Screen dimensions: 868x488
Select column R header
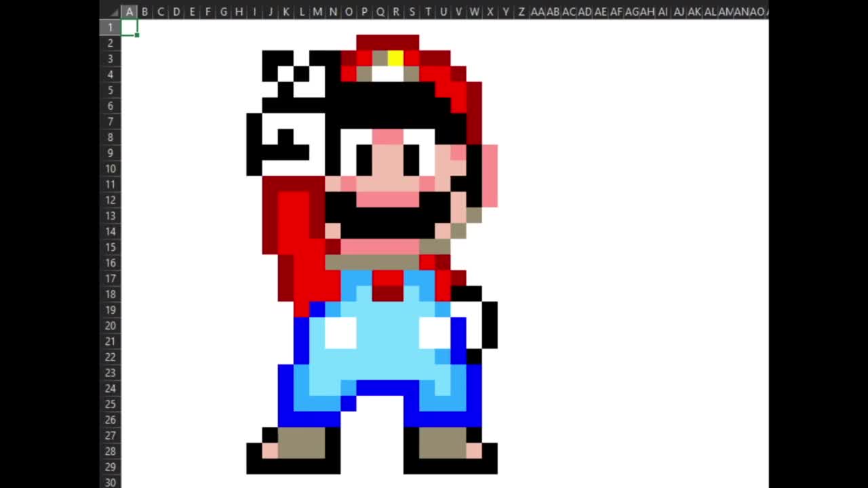coord(396,12)
